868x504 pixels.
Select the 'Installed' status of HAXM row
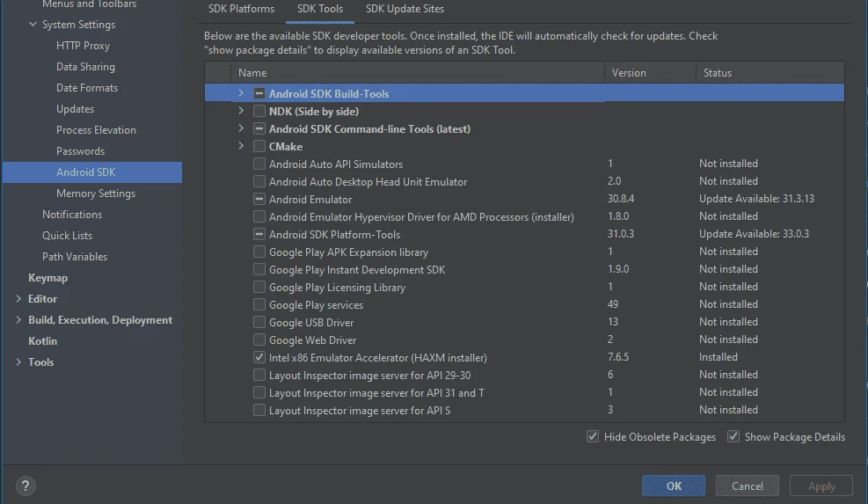point(718,357)
